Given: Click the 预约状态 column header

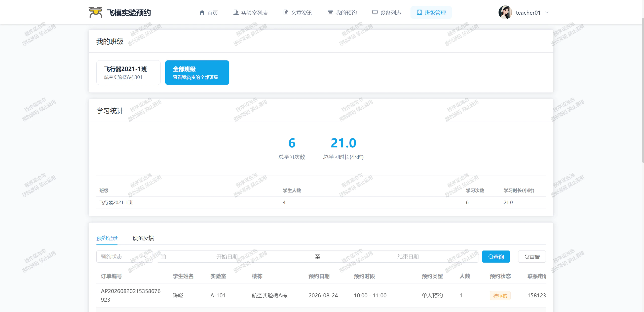Looking at the screenshot, I should point(500,276).
